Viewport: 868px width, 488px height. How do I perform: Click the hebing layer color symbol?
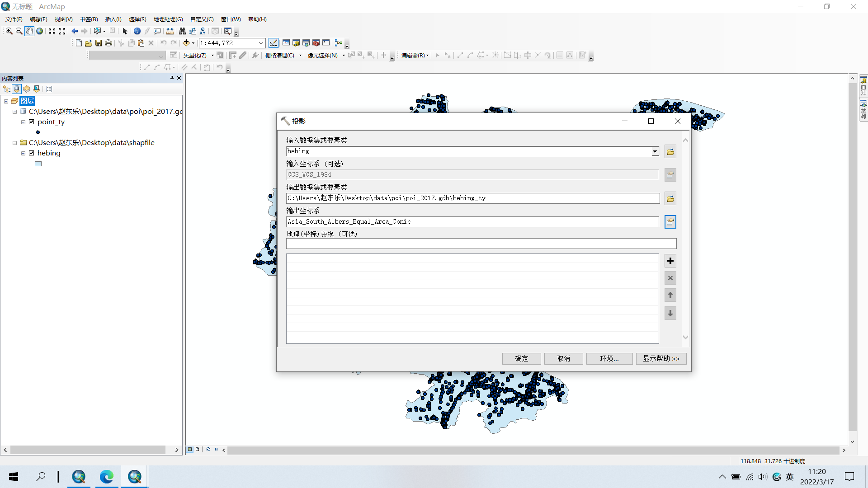point(38,164)
